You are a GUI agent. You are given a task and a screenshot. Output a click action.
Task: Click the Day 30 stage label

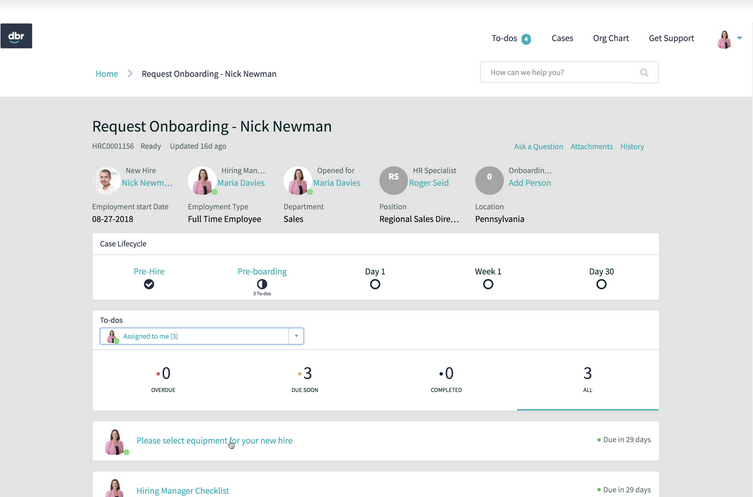coord(601,271)
